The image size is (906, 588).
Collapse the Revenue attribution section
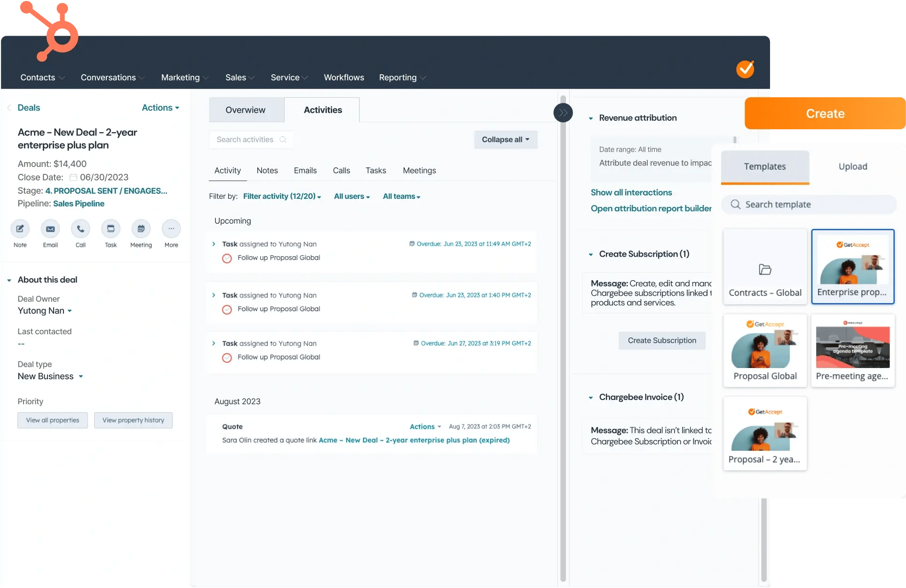click(591, 118)
